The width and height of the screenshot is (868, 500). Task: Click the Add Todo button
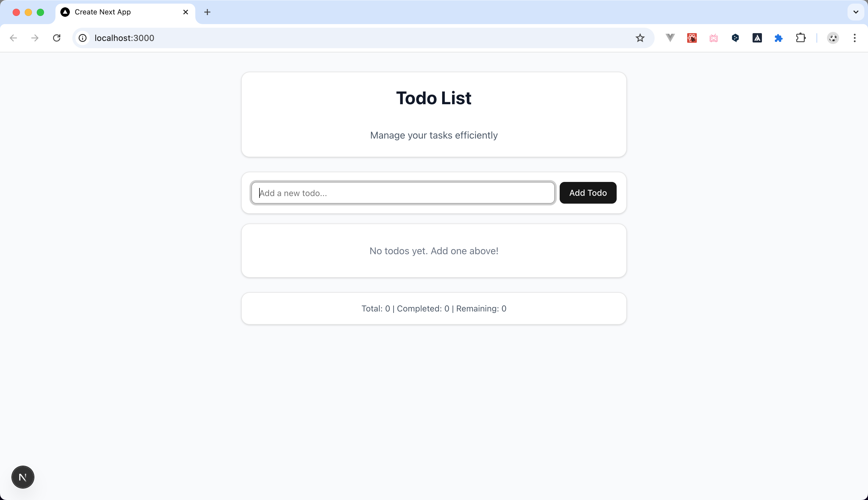pyautogui.click(x=588, y=193)
